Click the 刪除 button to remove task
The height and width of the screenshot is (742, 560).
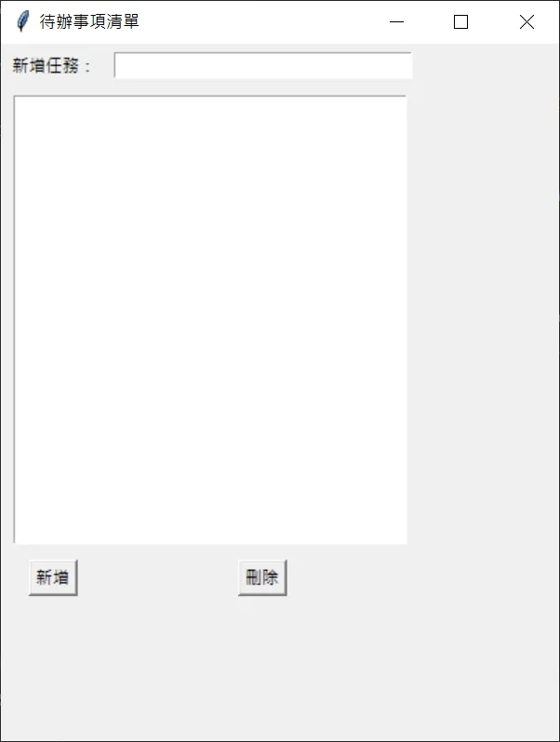262,577
